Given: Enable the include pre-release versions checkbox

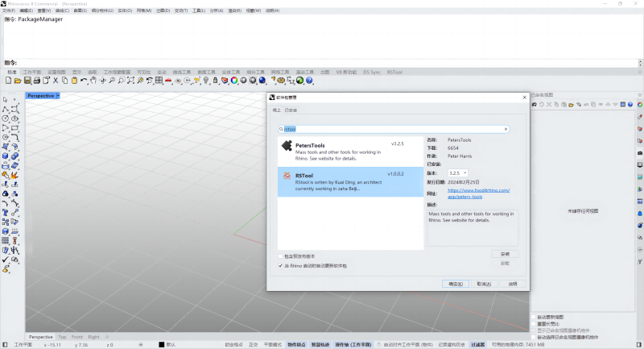Looking at the screenshot, I should 280,256.
